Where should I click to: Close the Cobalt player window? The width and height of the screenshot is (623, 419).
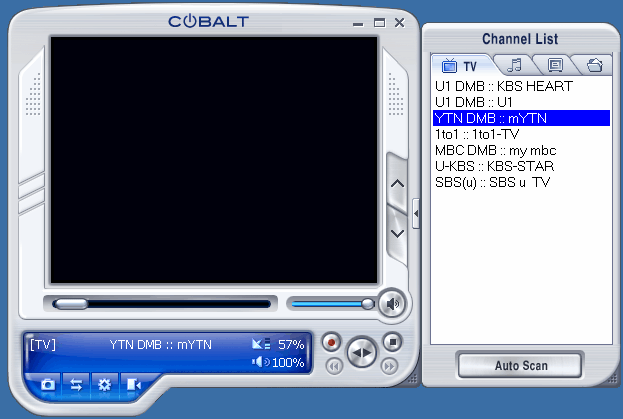click(x=400, y=23)
